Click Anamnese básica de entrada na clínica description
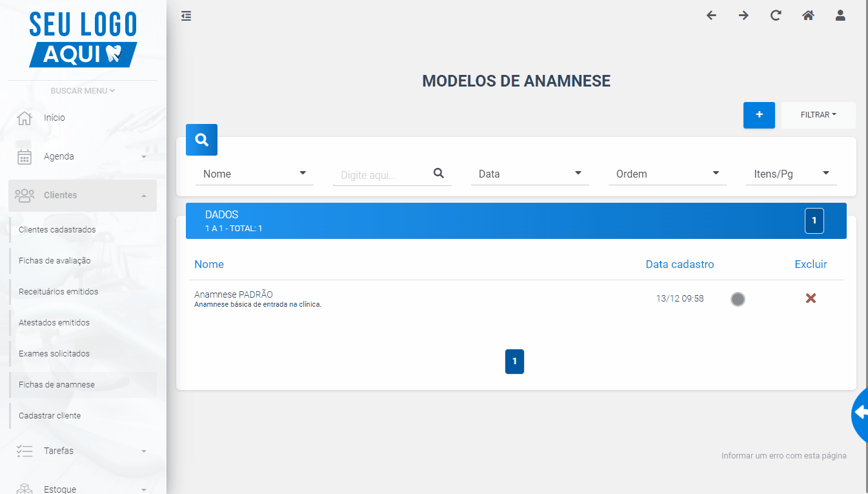The height and width of the screenshot is (494, 868). click(257, 305)
